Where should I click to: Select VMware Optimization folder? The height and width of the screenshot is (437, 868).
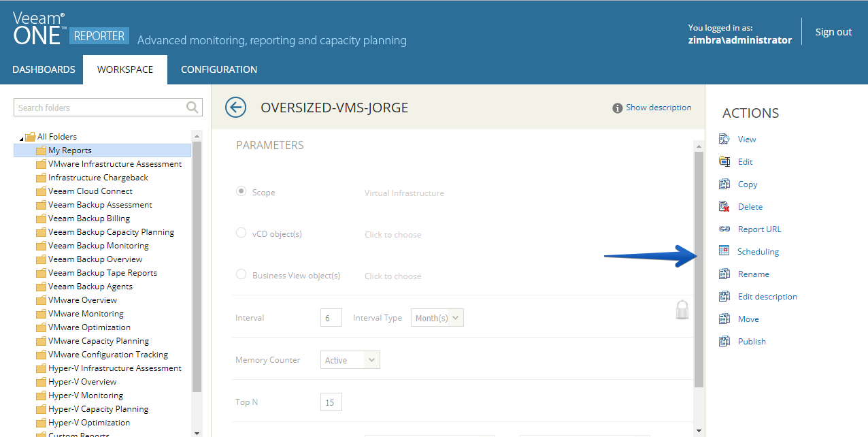coord(89,327)
